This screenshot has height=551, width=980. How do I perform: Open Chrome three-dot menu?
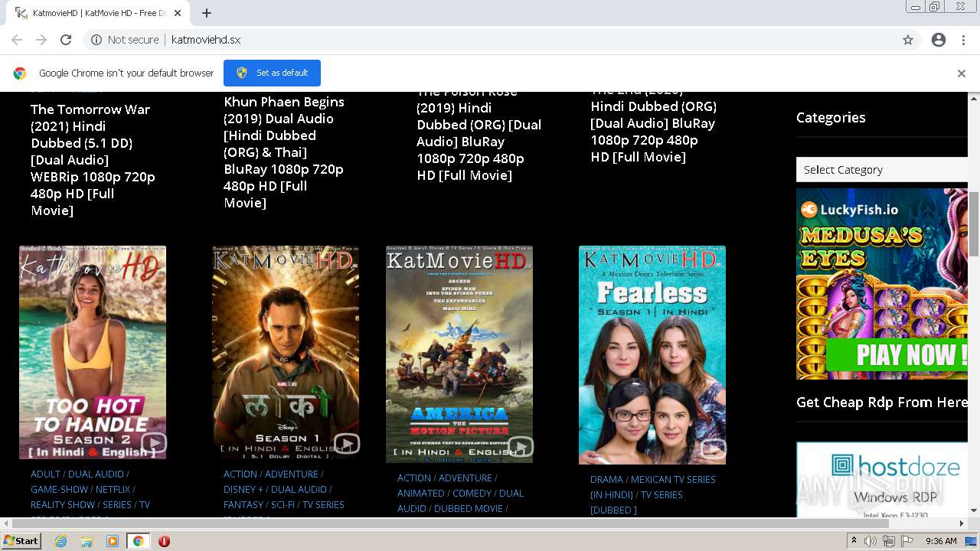click(963, 40)
